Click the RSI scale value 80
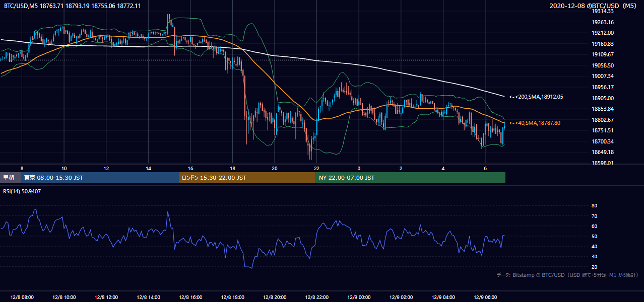This screenshot has width=644, height=302. coord(595,206)
